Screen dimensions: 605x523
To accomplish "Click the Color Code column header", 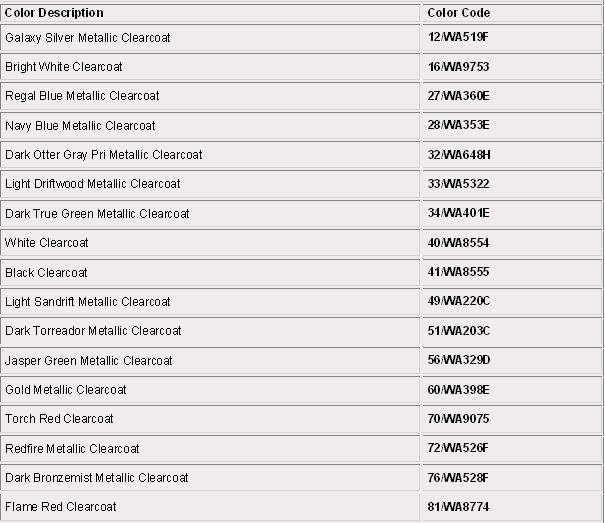I will point(458,13).
